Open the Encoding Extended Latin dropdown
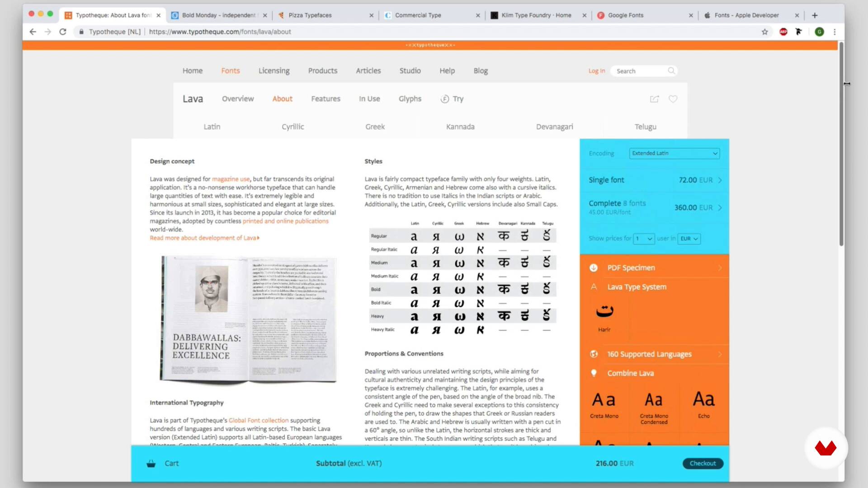The height and width of the screenshot is (488, 868). pos(674,153)
